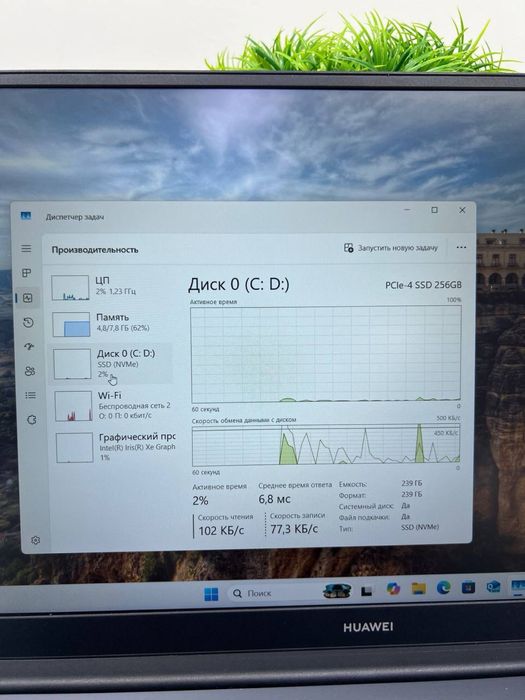Click the Емкость 239 ГБ value
525x700 pixels.
[412, 483]
